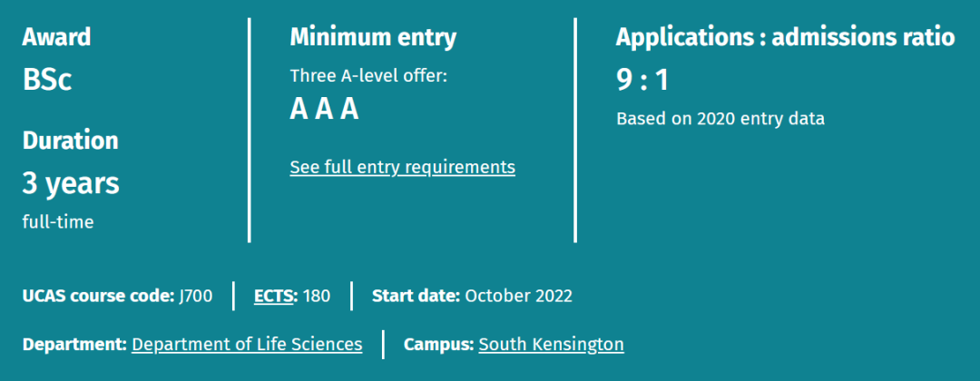This screenshot has height=381, width=980.
Task: Select the 9 : 1 ratio value
Action: (642, 80)
